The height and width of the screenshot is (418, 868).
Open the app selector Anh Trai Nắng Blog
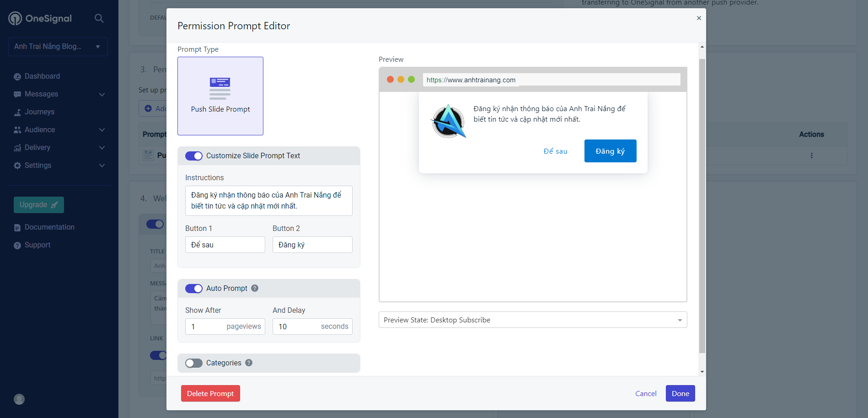(58, 47)
